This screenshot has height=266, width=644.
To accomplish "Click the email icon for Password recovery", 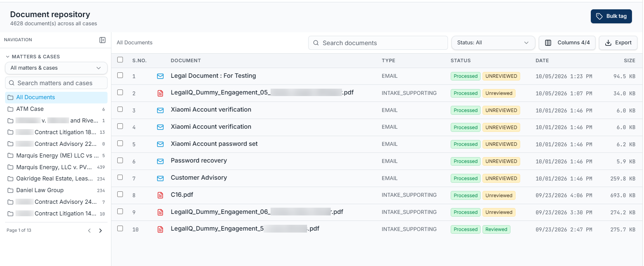I will 160,161.
